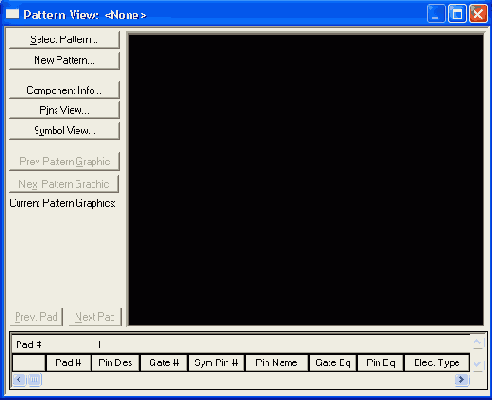492x400 pixels.
Task: Select the Gate Eq column header
Action: pyautogui.click(x=333, y=363)
